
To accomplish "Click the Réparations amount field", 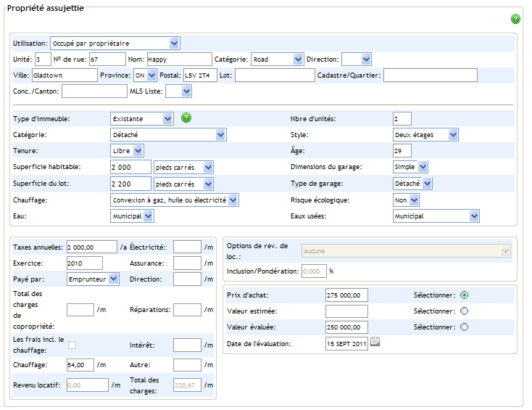I will 187,310.
